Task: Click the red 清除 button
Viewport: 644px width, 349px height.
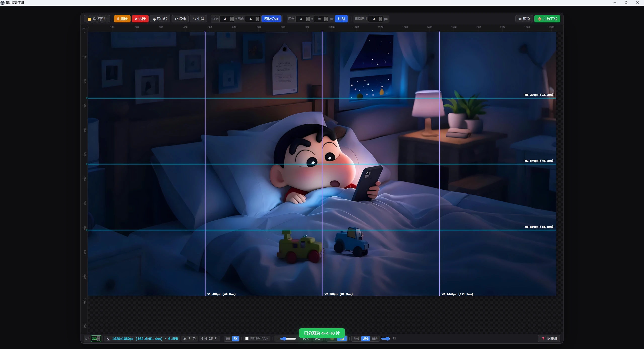Action: click(x=140, y=19)
